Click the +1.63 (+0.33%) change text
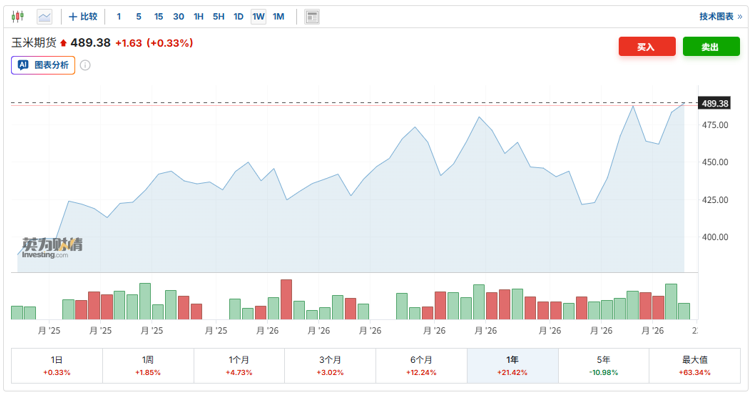This screenshot has height=396, width=753. pyautogui.click(x=154, y=43)
